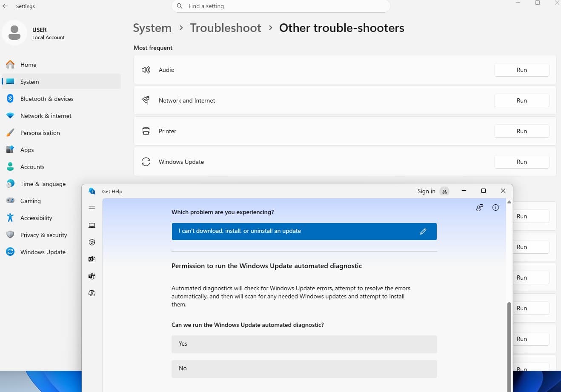Run the Network and Internet troubleshooter
Screen dimensions: 561x392
(x=521, y=100)
